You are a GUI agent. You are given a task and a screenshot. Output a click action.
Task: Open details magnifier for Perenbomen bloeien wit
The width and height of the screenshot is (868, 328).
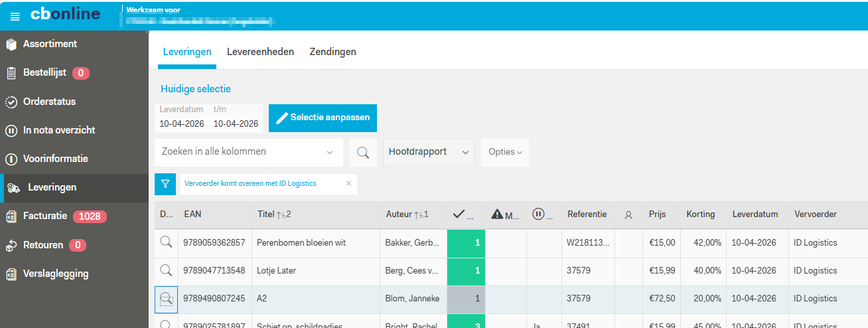(166, 243)
